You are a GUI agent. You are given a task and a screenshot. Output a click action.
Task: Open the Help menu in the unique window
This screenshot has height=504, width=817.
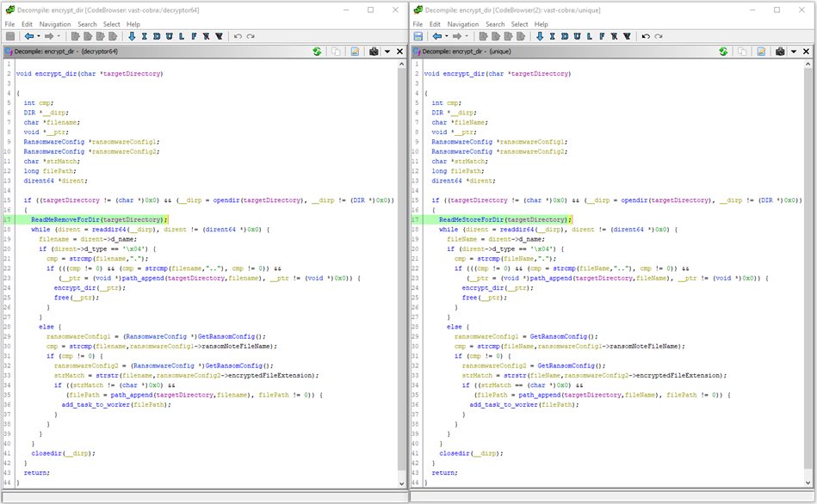[x=541, y=24]
